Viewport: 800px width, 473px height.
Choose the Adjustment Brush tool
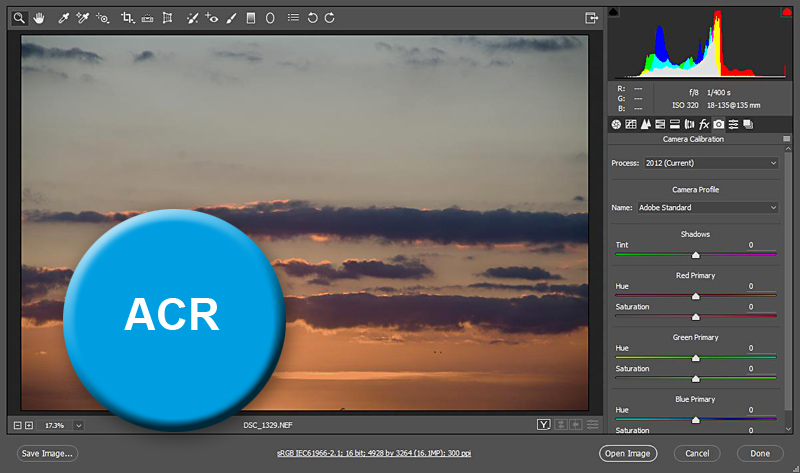point(231,18)
